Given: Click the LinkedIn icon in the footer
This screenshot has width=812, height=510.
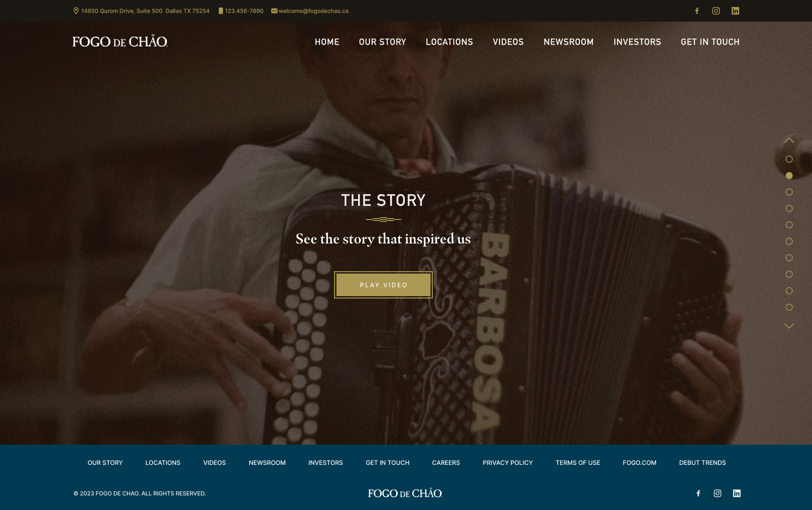Looking at the screenshot, I should click(737, 493).
